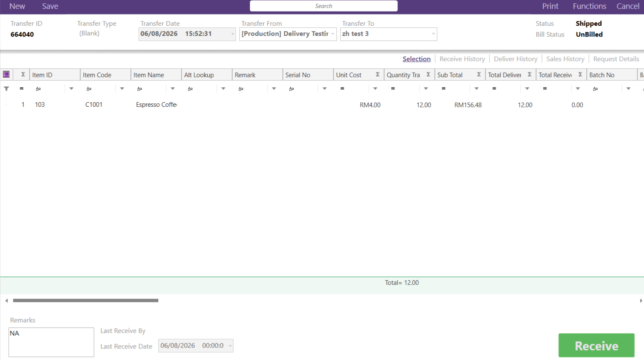Click the Sub Total sigma summary icon

479,75
